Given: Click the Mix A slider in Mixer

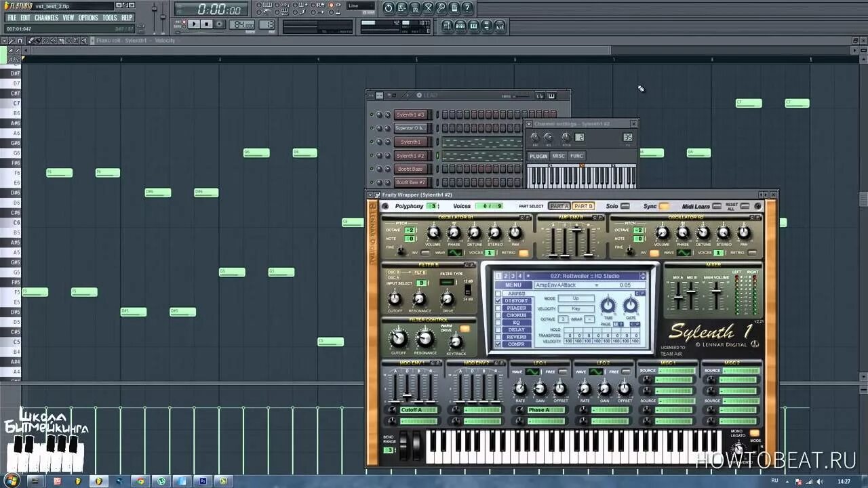Looking at the screenshot, I should (678, 294).
